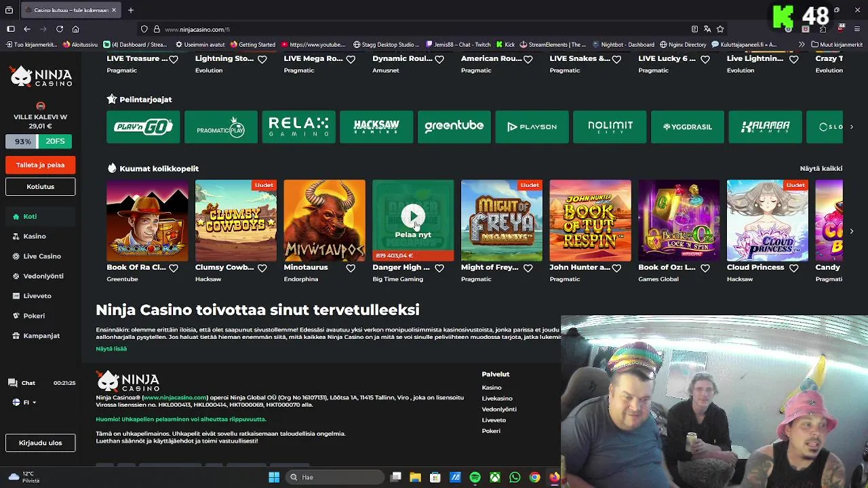Select the Yggdrasil provider tile
This screenshot has height=488, width=868.
(688, 127)
